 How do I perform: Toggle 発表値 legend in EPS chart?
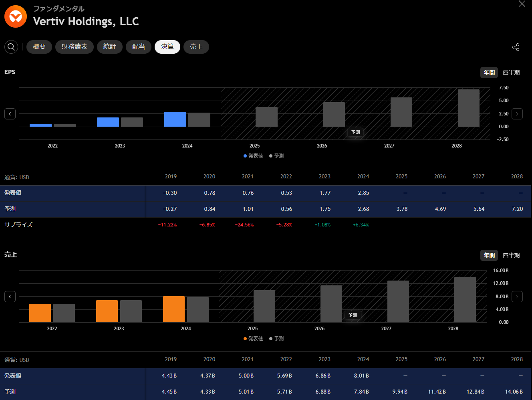(253, 156)
